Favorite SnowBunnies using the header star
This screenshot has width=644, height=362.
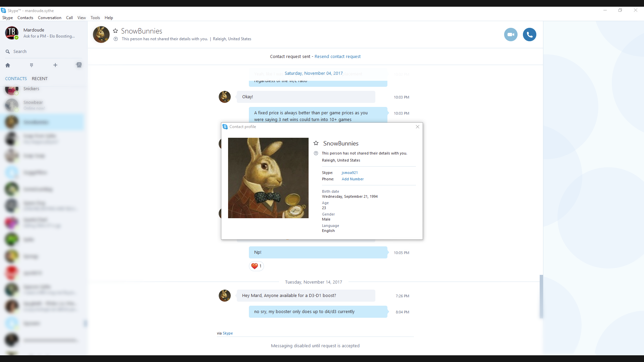tap(115, 31)
